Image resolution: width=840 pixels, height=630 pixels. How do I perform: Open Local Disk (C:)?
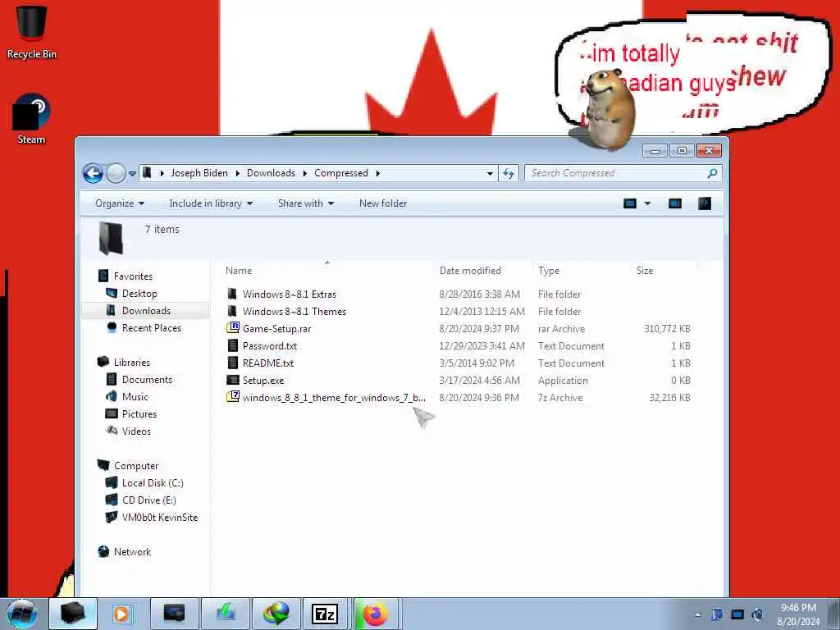pos(153,483)
